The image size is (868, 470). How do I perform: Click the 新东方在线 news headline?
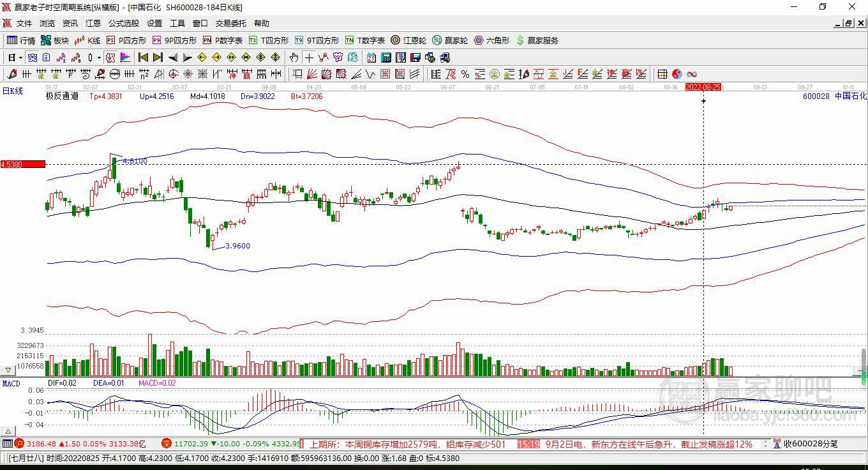click(x=650, y=444)
